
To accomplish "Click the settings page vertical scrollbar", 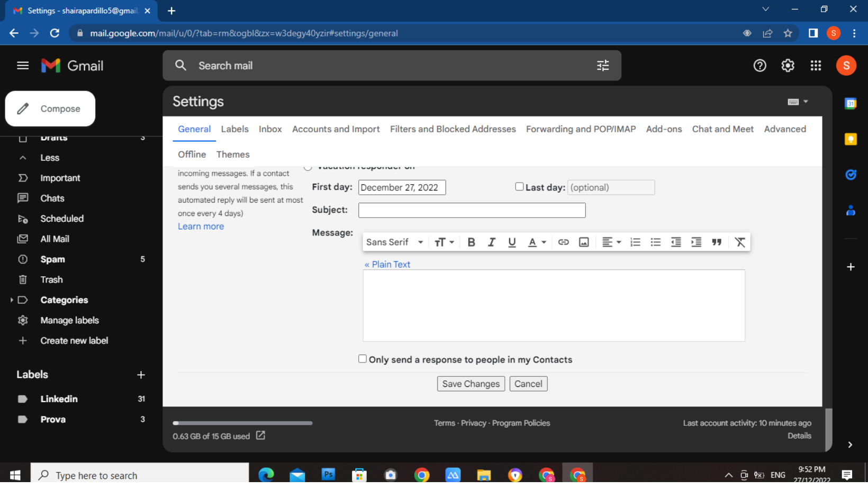I will (829, 430).
